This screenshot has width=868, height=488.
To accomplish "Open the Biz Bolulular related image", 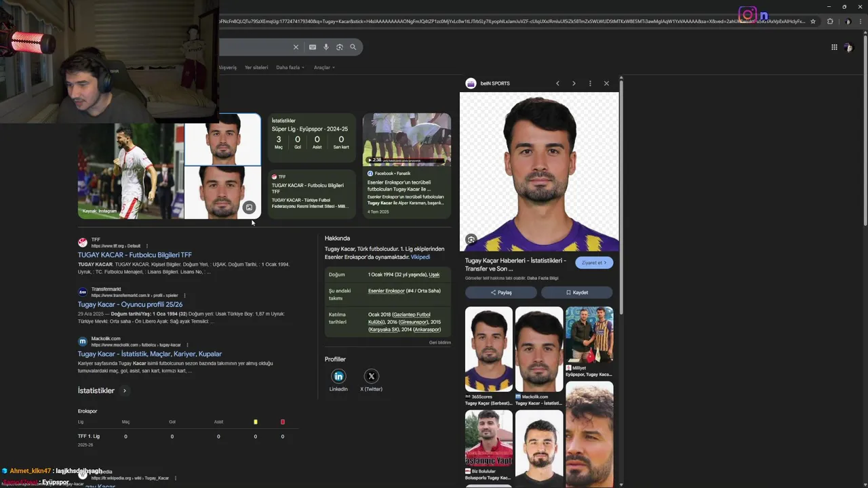I will pyautogui.click(x=488, y=439).
